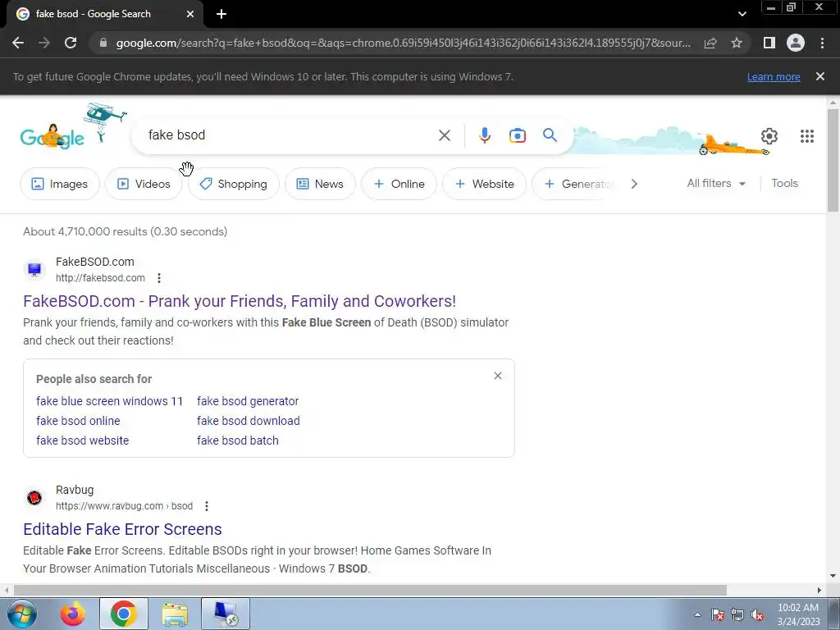Viewport: 840px width, 630px height.
Task: Open the tab search dropdown arrow
Action: [x=742, y=14]
